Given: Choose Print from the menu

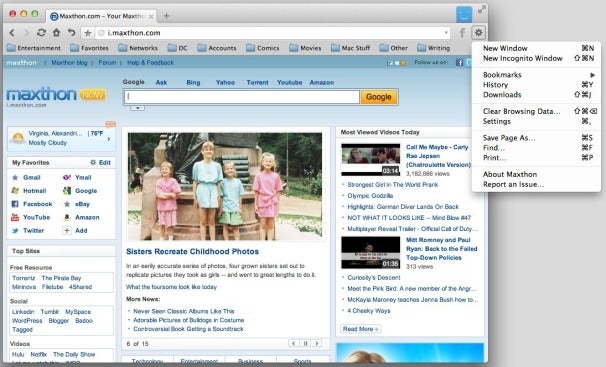Looking at the screenshot, I should tap(536, 158).
